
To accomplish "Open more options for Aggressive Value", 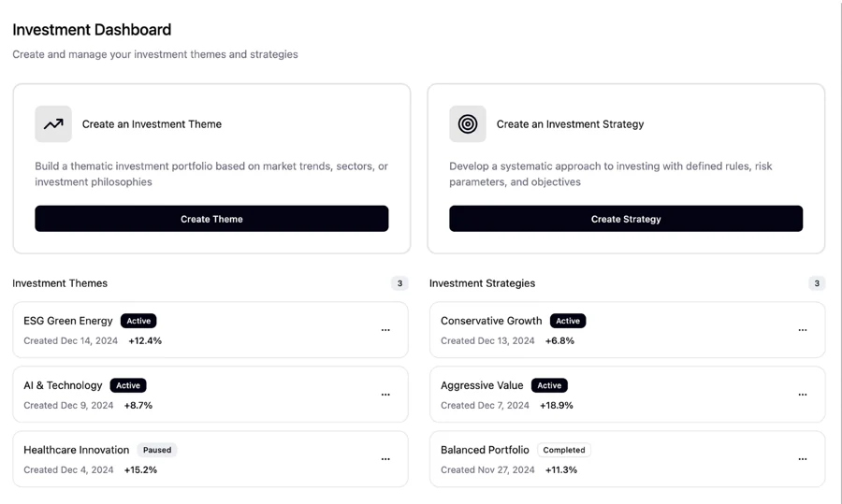I will coord(803,395).
